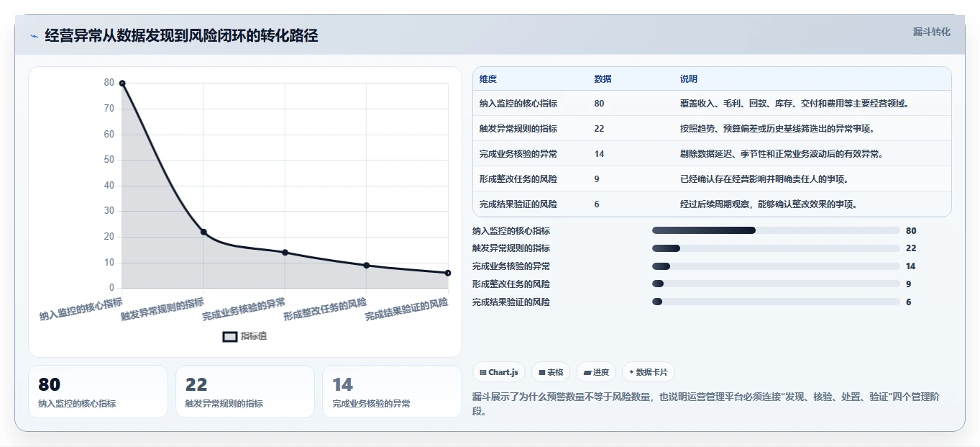
Task: Click the value 80 at the progress bar end
Action: (x=911, y=231)
